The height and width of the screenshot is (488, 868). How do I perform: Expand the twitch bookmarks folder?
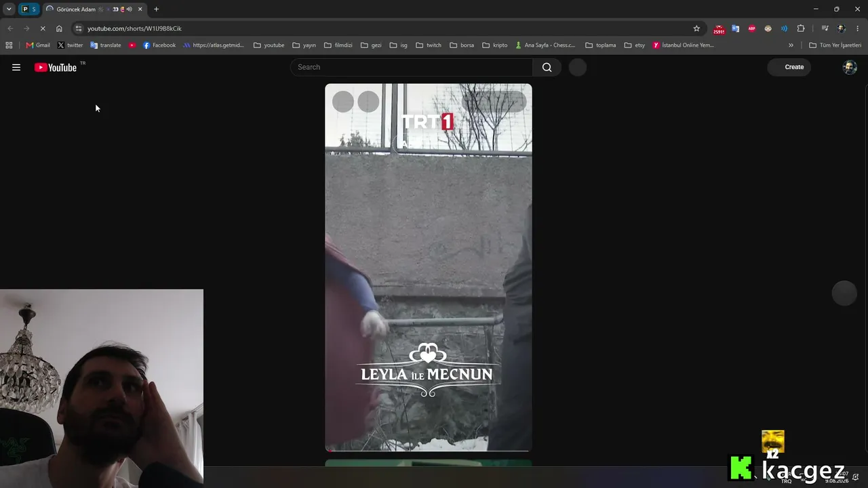[x=429, y=45]
